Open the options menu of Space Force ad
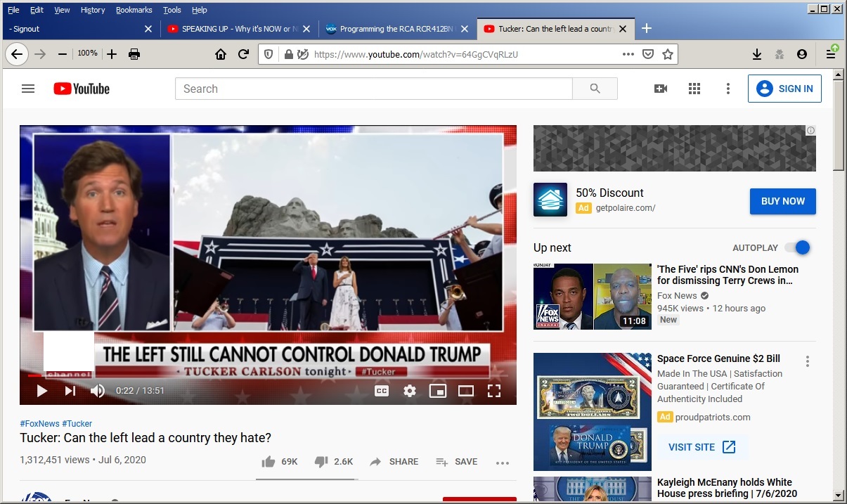 (808, 361)
